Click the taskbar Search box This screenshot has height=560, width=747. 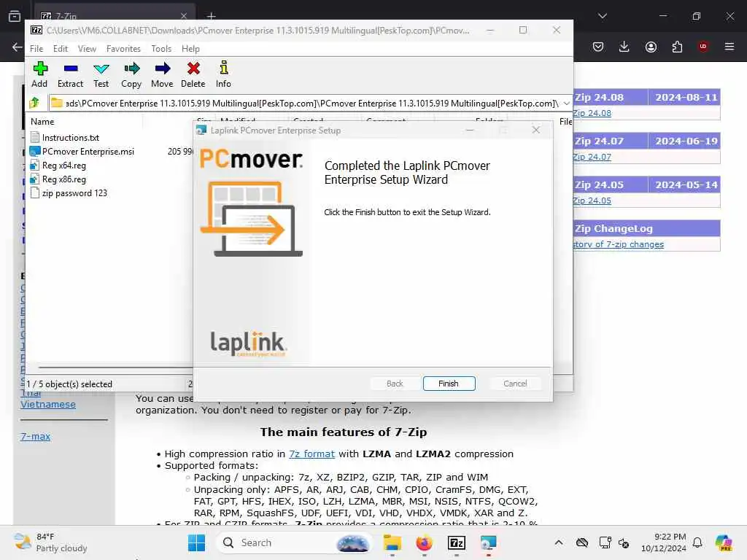click(x=295, y=542)
